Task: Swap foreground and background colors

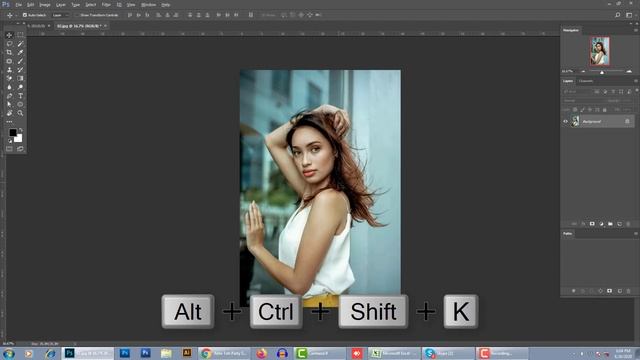Action: coord(21,130)
